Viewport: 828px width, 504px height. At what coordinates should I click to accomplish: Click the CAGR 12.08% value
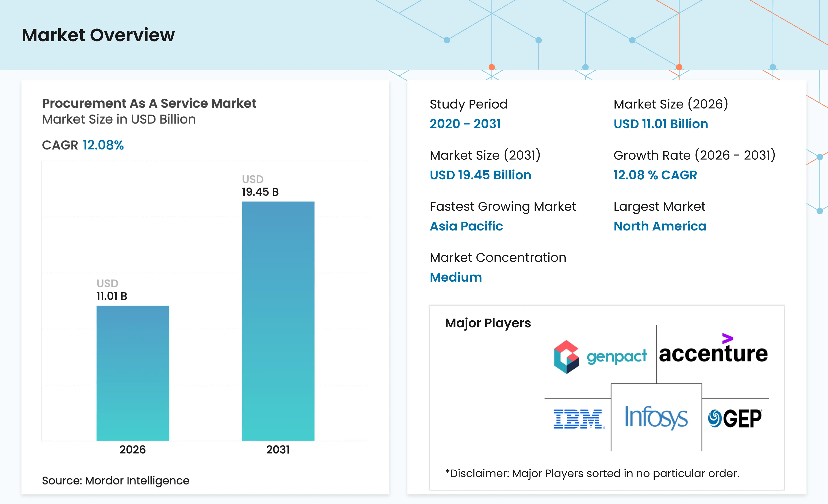[103, 145]
